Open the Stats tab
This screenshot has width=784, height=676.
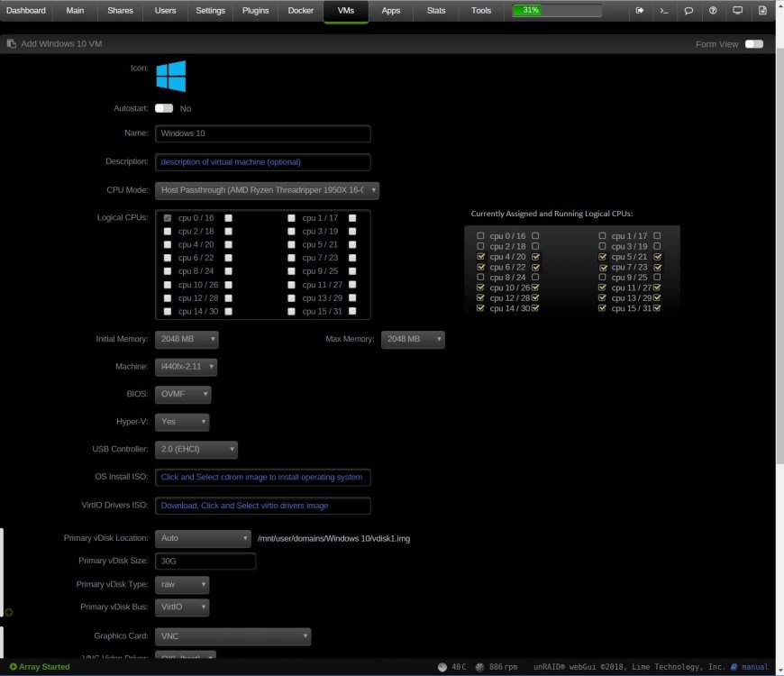436,11
